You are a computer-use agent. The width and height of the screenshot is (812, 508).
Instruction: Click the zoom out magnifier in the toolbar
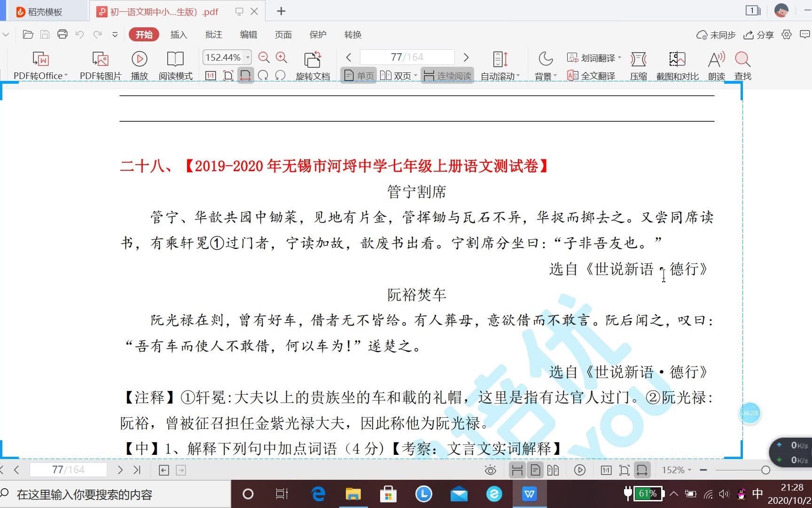(x=264, y=57)
